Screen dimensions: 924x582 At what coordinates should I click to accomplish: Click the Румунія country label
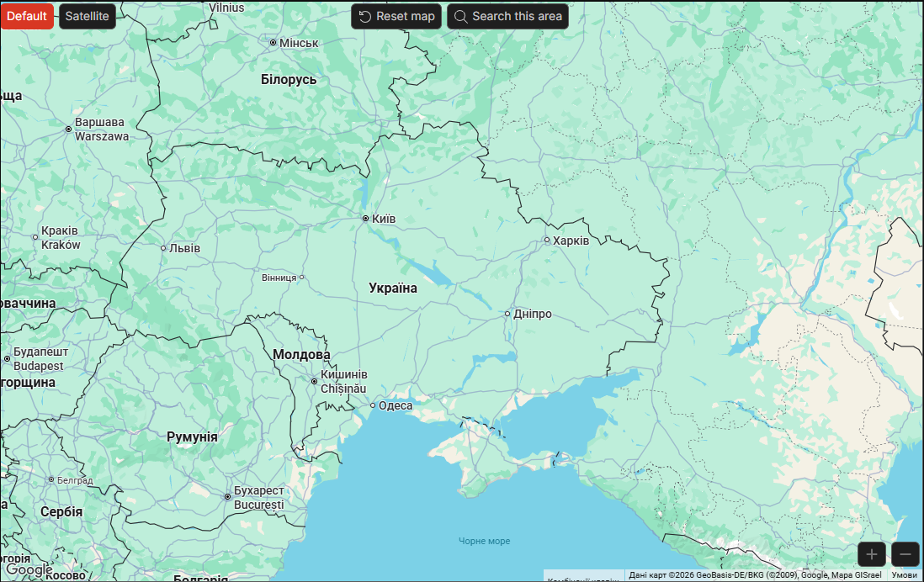[192, 437]
